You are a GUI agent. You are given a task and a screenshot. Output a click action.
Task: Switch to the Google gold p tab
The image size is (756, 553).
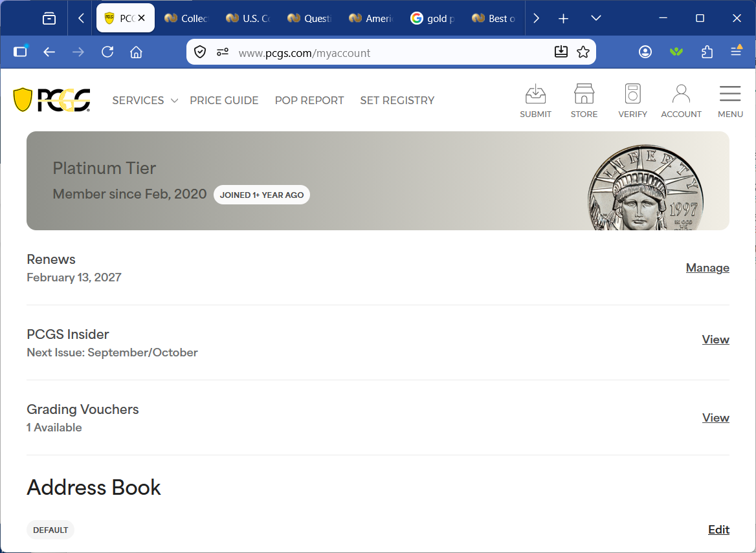coord(433,18)
